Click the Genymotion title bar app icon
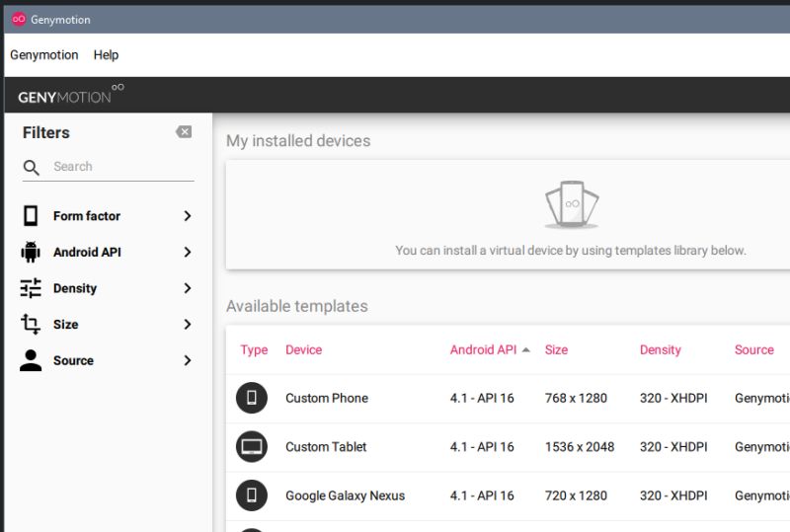The width and height of the screenshot is (790, 532). point(19,19)
